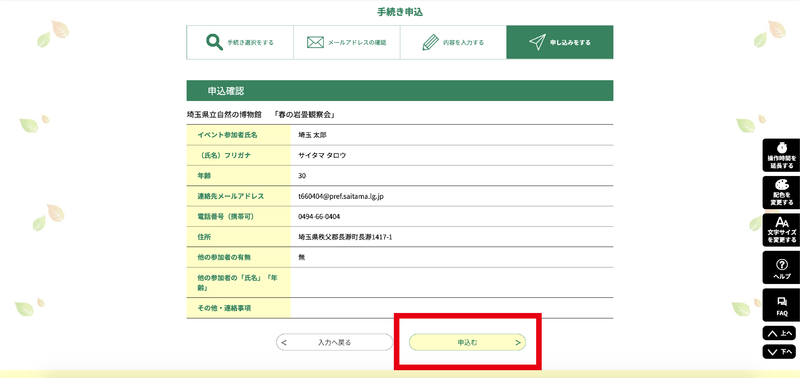The image size is (800, 378).
Task: Click the (氏名)フリガナ label
Action: point(224,155)
